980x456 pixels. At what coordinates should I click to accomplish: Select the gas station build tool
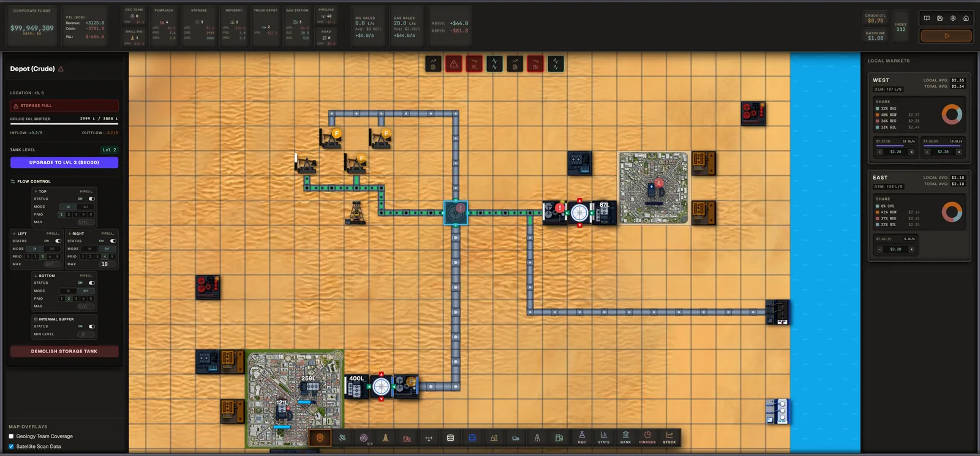point(559,438)
